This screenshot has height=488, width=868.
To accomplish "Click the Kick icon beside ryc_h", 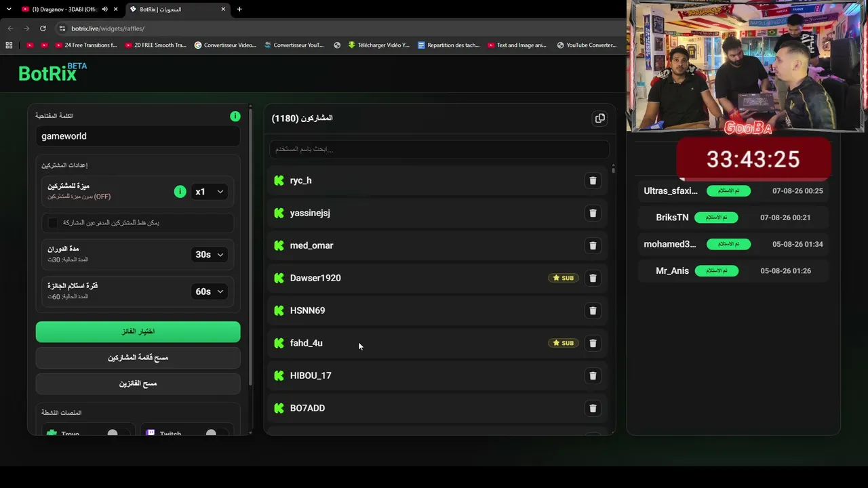I will 279,180.
